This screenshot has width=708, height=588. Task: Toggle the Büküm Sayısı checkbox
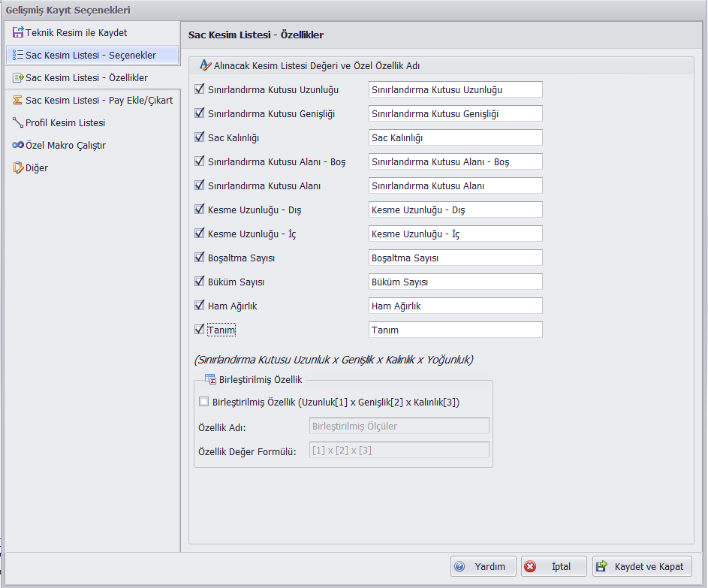pyautogui.click(x=199, y=281)
